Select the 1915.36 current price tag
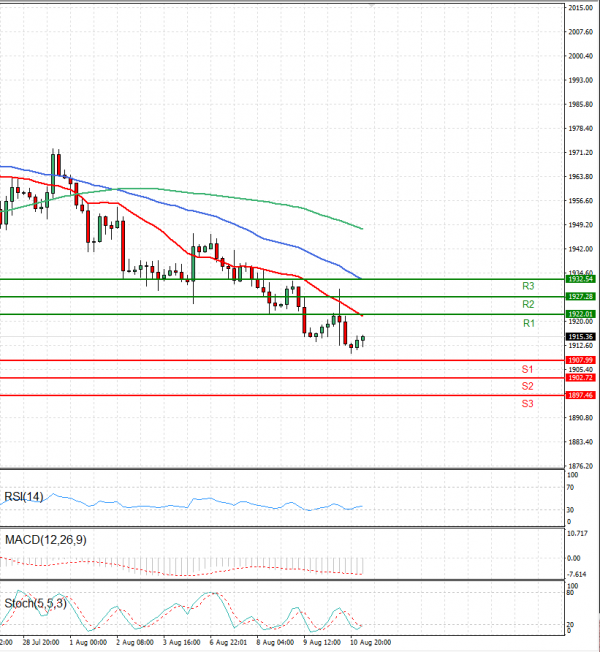Screen dimensions: 600x652 tap(580, 336)
